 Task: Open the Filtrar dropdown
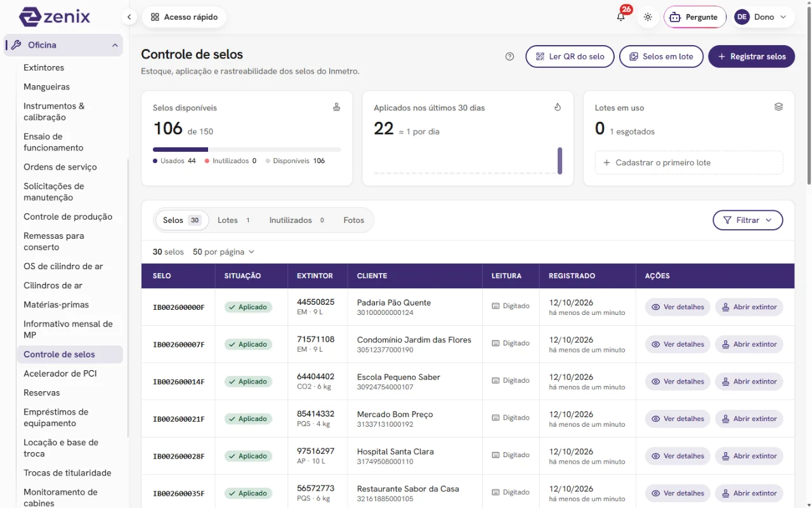(x=748, y=220)
